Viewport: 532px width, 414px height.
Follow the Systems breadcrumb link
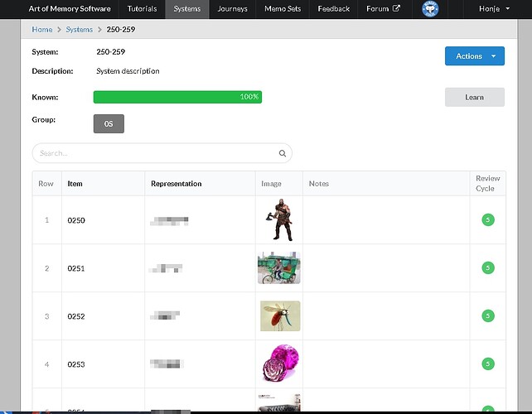pos(79,30)
